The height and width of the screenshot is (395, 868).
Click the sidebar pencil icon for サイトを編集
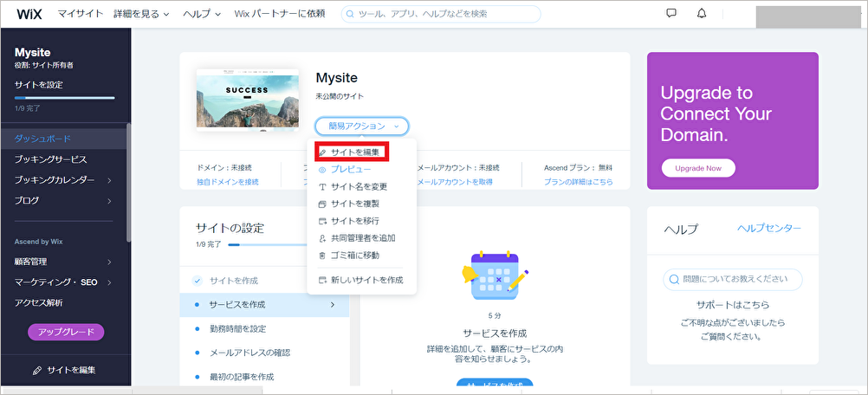coord(37,370)
